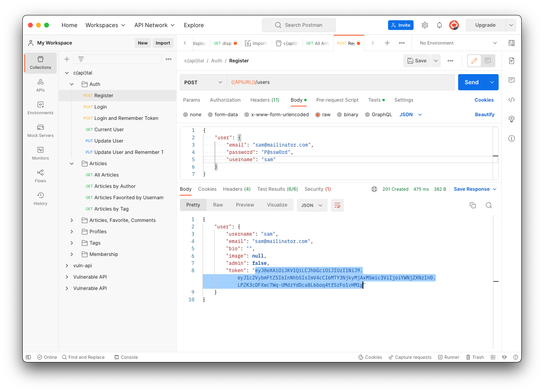Image resolution: width=544 pixels, height=392 pixels.
Task: Open the No Environment selector
Action: coord(458,43)
